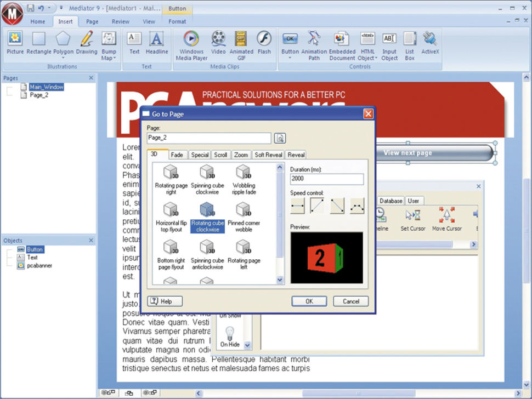Open the Bump Map tool

click(109, 45)
